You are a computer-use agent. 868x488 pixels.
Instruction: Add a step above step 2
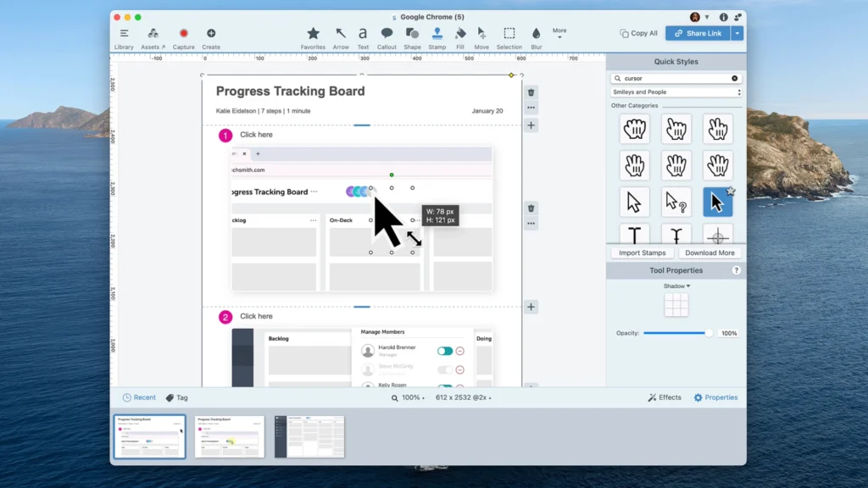[x=531, y=307]
